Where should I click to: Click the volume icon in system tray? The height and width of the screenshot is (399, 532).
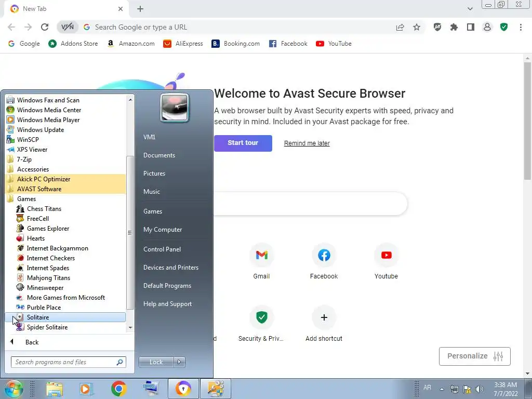coord(480,389)
